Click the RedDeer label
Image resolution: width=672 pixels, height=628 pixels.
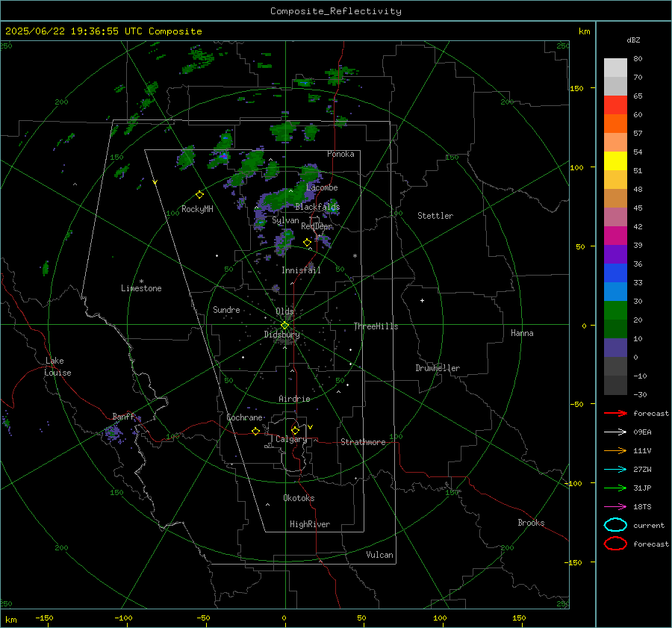point(317,226)
